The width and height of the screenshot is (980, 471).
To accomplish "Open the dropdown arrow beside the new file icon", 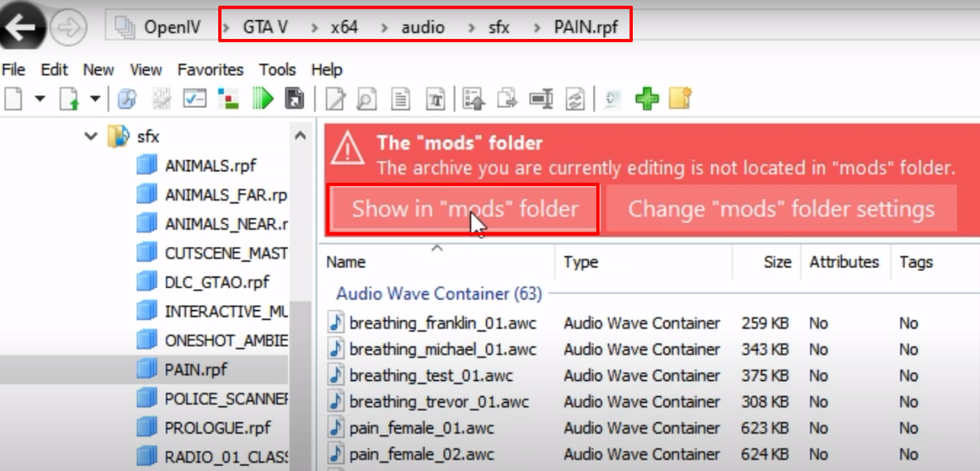I will coord(39,99).
